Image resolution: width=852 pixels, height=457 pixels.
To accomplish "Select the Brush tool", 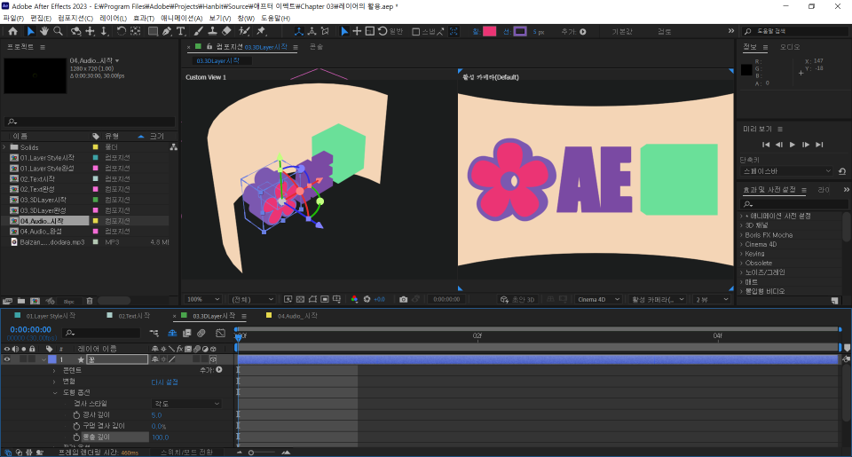I will [x=198, y=32].
